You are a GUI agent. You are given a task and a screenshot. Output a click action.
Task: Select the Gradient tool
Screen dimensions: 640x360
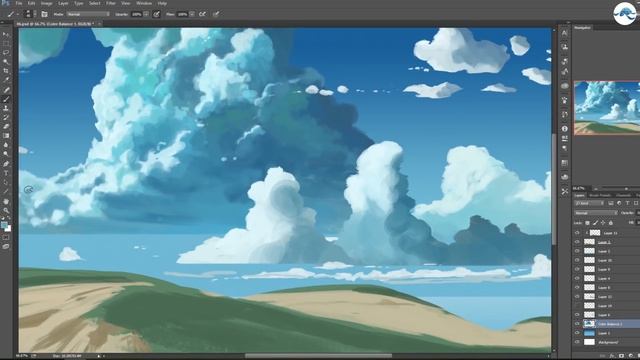[6, 136]
